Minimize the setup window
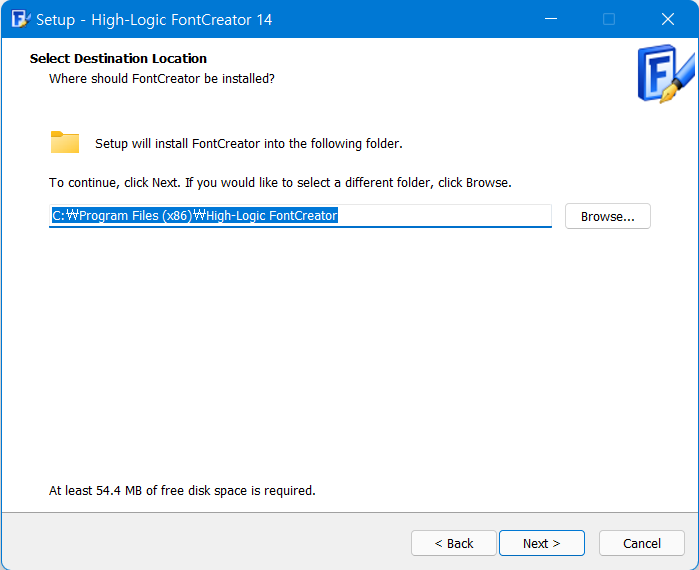The width and height of the screenshot is (699, 570). [551, 19]
